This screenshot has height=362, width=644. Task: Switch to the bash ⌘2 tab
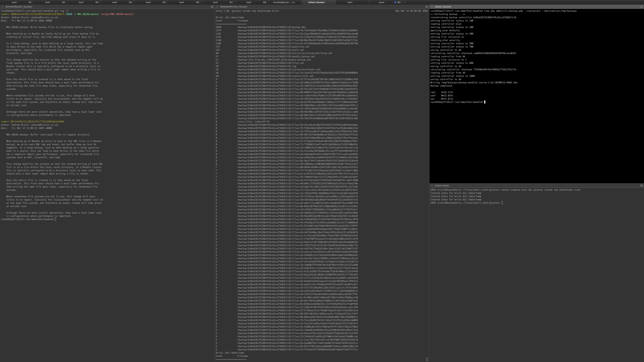(x=50, y=2)
